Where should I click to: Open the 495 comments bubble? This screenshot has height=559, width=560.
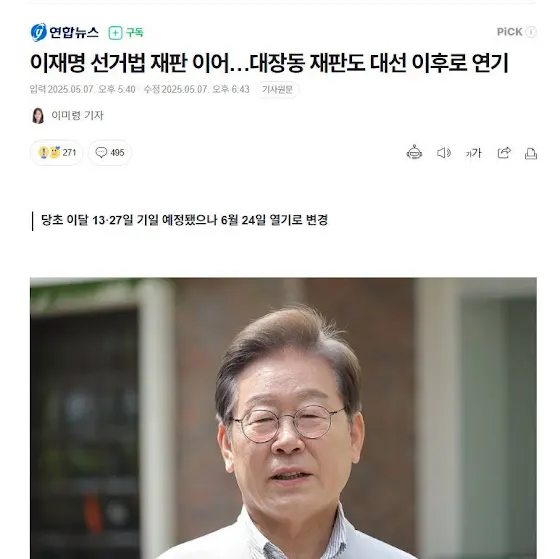point(110,153)
